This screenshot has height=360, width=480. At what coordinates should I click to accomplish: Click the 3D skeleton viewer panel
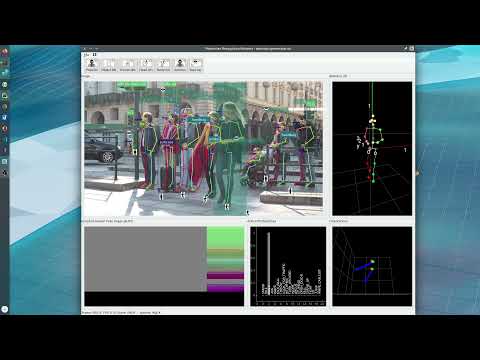tap(372, 148)
